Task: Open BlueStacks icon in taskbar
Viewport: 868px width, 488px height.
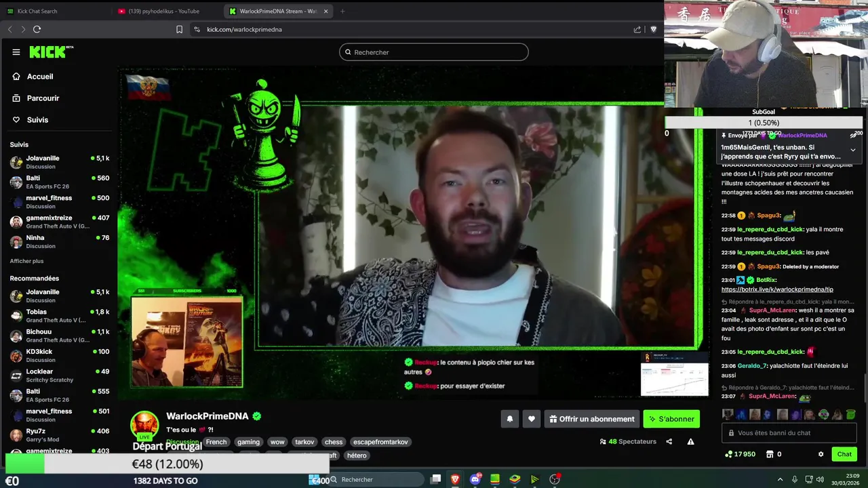Action: click(515, 479)
